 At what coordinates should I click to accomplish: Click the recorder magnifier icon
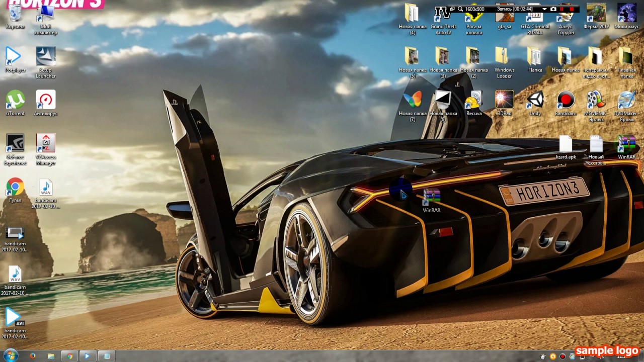click(460, 9)
